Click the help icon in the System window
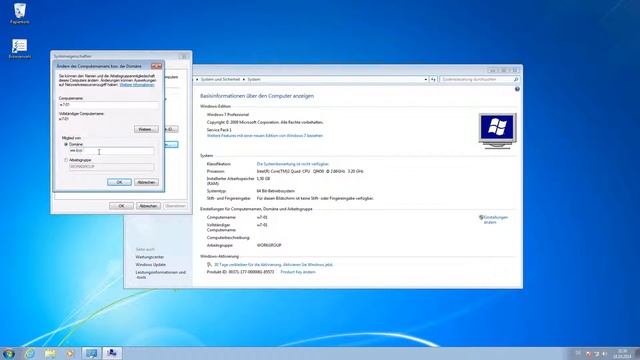The width and height of the screenshot is (640, 360). (x=517, y=89)
